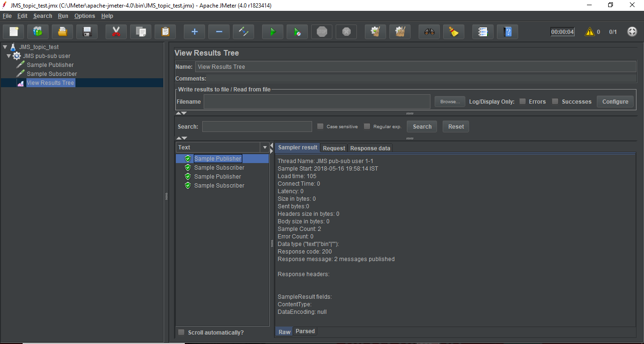Open the Options menu
The width and height of the screenshot is (644, 344).
(84, 16)
